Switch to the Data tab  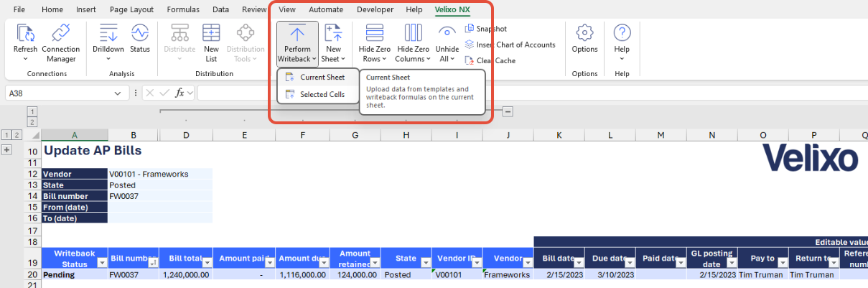tap(220, 9)
